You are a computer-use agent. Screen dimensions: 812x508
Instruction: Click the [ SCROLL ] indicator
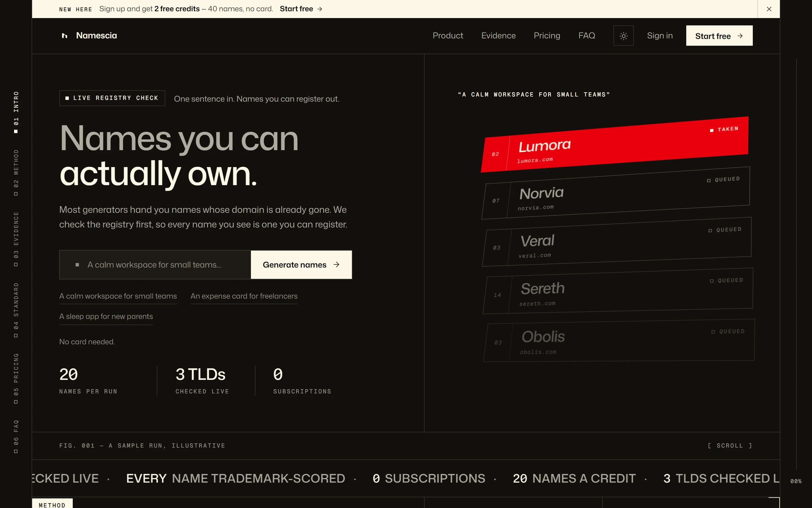pyautogui.click(x=730, y=446)
